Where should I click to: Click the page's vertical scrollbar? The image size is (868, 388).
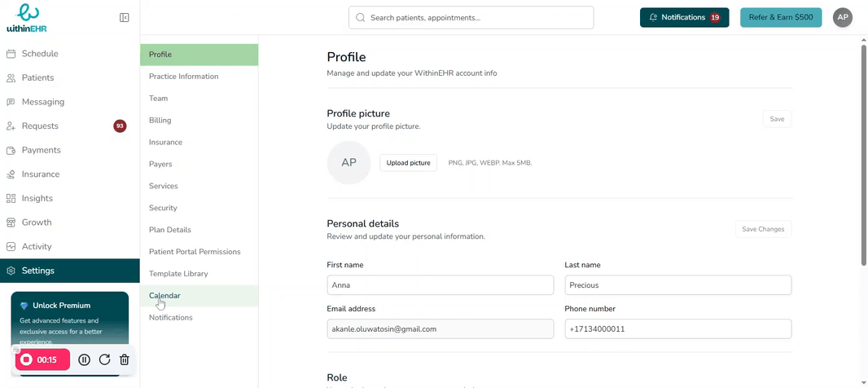coord(863,155)
